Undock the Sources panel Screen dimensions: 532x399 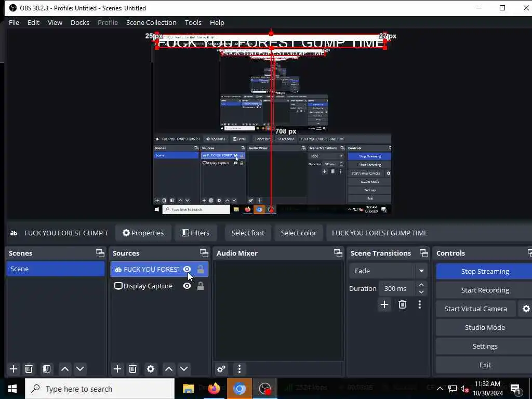pyautogui.click(x=204, y=253)
